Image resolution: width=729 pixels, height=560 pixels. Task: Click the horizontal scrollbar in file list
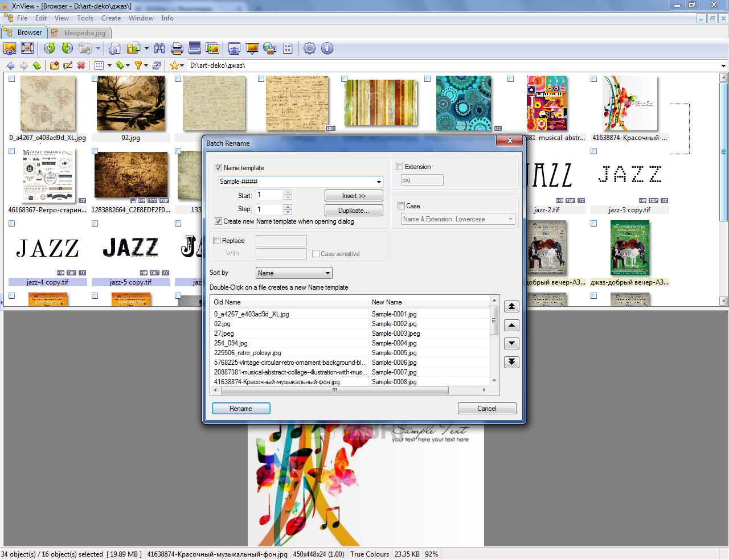(x=334, y=390)
